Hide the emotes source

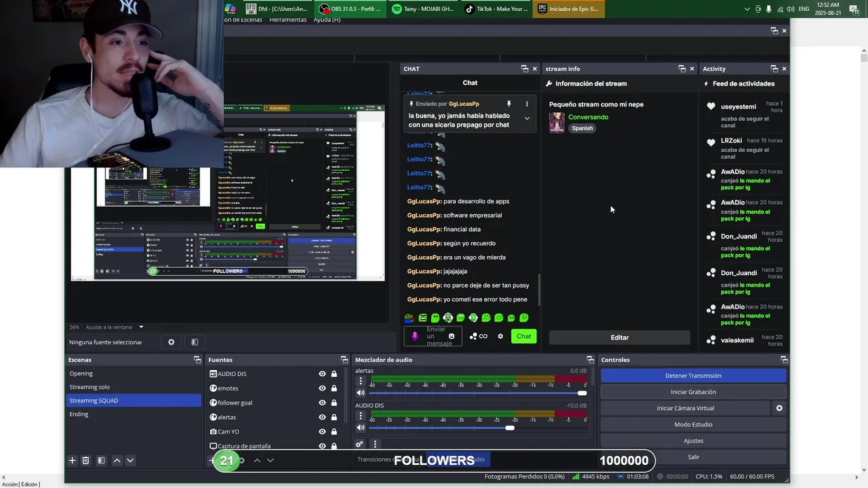click(x=322, y=388)
